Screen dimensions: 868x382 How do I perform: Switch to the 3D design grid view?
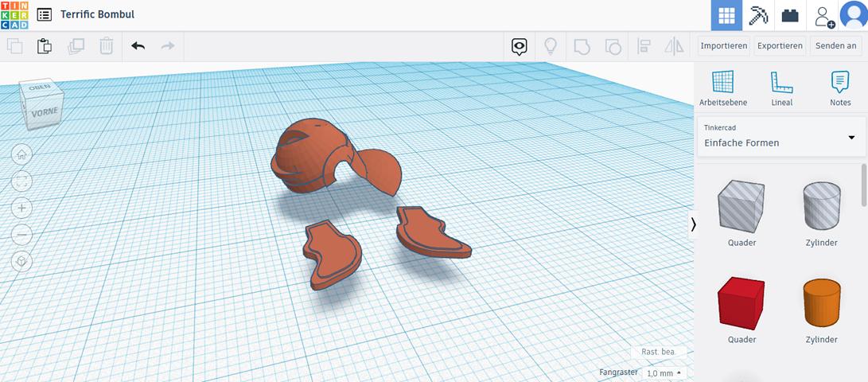coord(726,15)
